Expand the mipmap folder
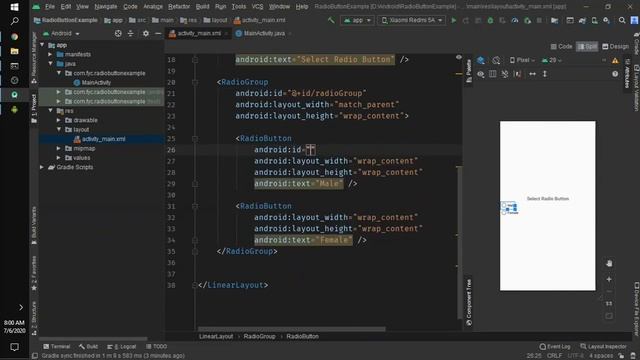 tap(59, 148)
